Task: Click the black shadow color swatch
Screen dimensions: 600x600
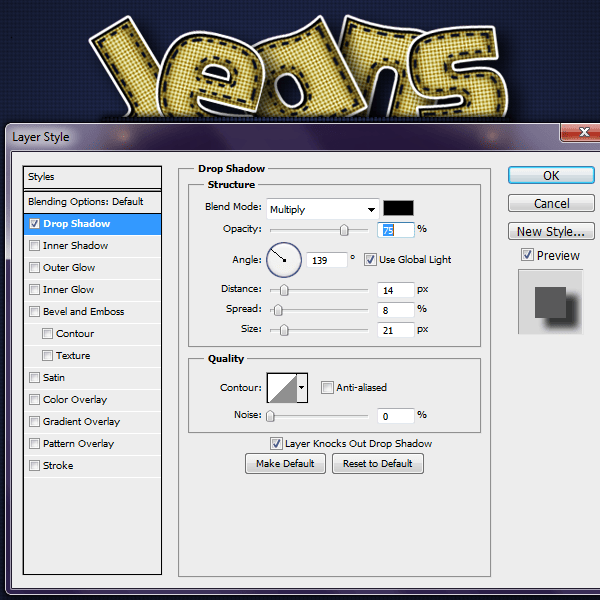Action: pos(398,208)
